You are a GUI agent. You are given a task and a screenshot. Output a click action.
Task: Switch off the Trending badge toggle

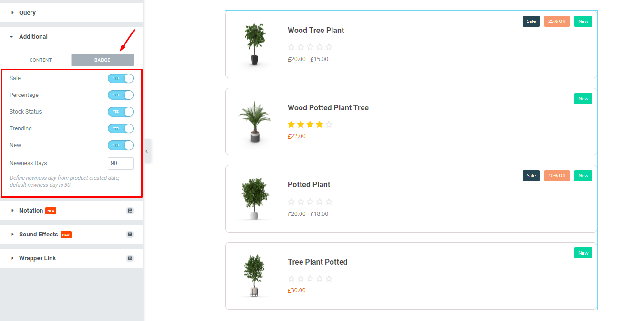coord(121,128)
